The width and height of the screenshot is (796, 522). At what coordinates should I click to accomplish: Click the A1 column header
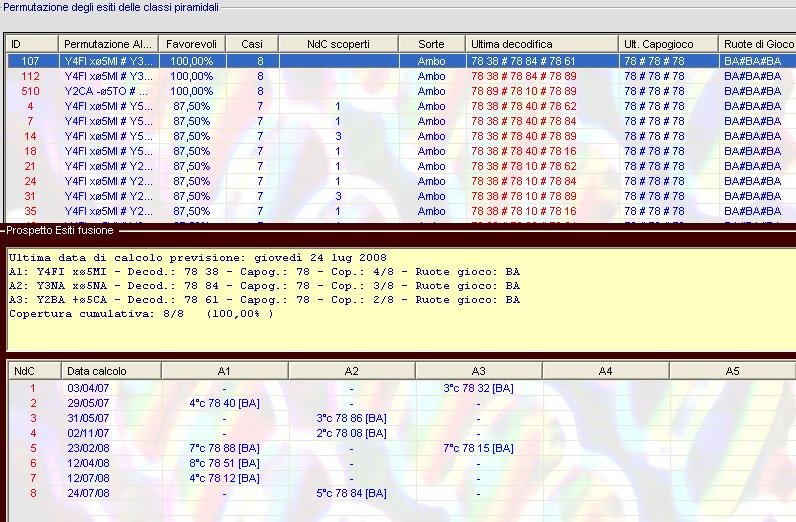[x=224, y=371]
